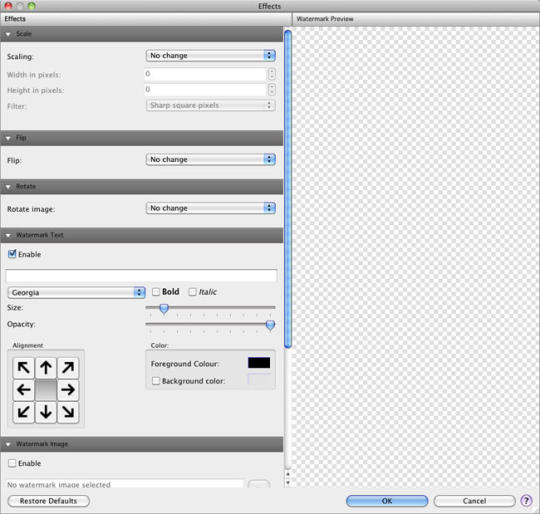Click the Width in pixels stepper
Viewport: 540px width, 514px height.
pyautogui.click(x=272, y=74)
